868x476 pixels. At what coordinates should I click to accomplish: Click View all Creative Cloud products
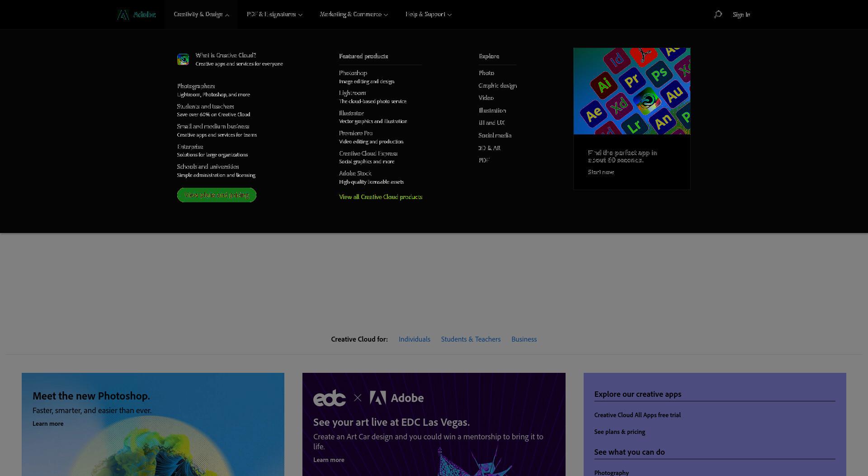[381, 197]
